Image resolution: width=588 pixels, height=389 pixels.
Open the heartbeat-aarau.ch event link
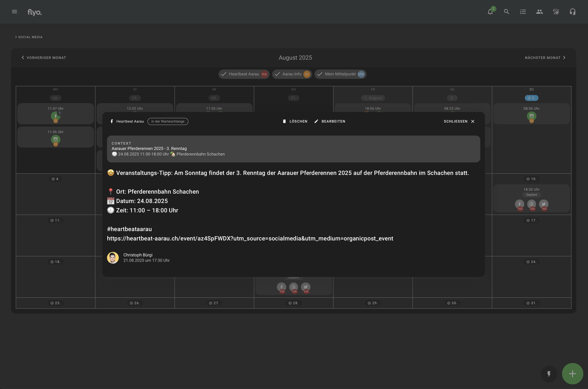point(250,238)
